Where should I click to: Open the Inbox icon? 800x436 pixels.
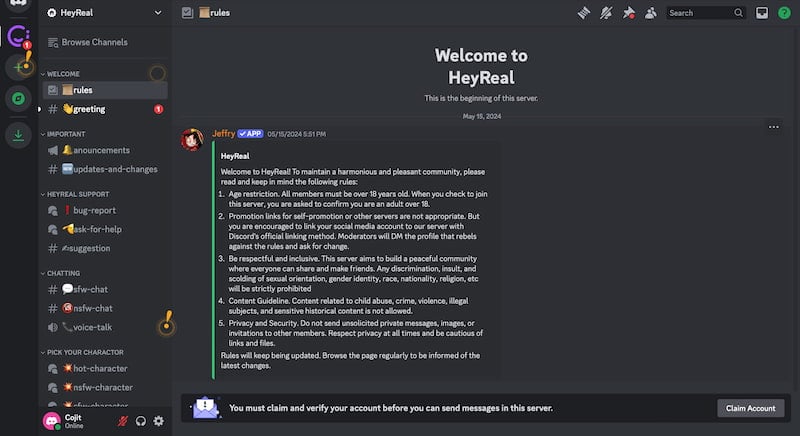tap(762, 13)
